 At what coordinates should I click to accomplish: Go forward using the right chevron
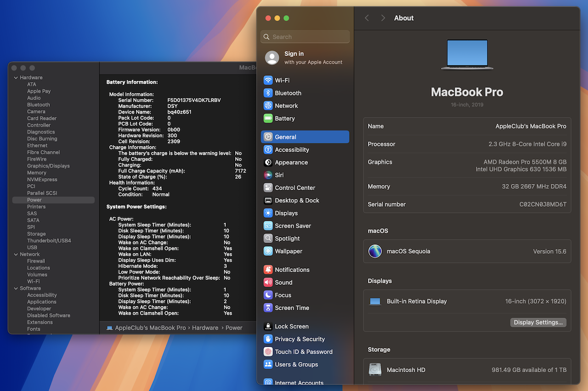383,18
